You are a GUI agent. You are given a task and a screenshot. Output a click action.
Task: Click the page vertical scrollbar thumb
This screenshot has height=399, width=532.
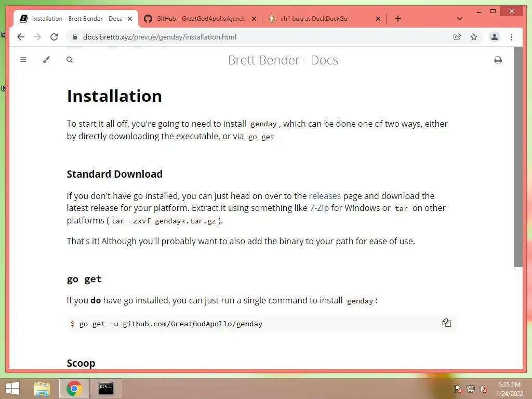[518, 157]
